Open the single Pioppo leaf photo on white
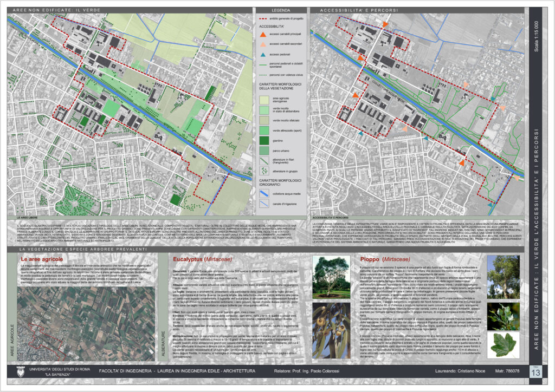Screen dimensions: 555x392 [x=504, y=345]
